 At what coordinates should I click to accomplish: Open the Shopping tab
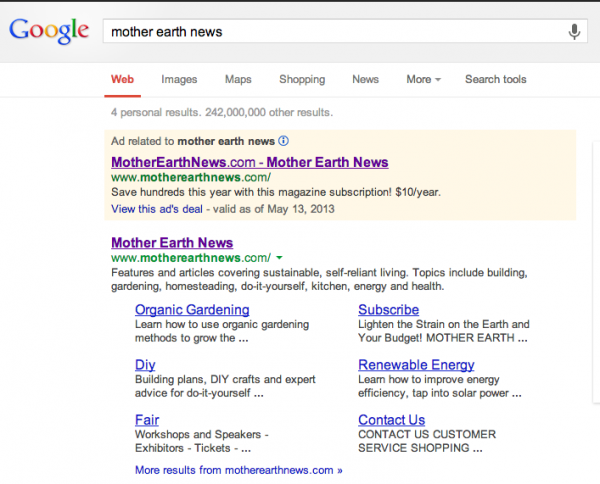(302, 79)
